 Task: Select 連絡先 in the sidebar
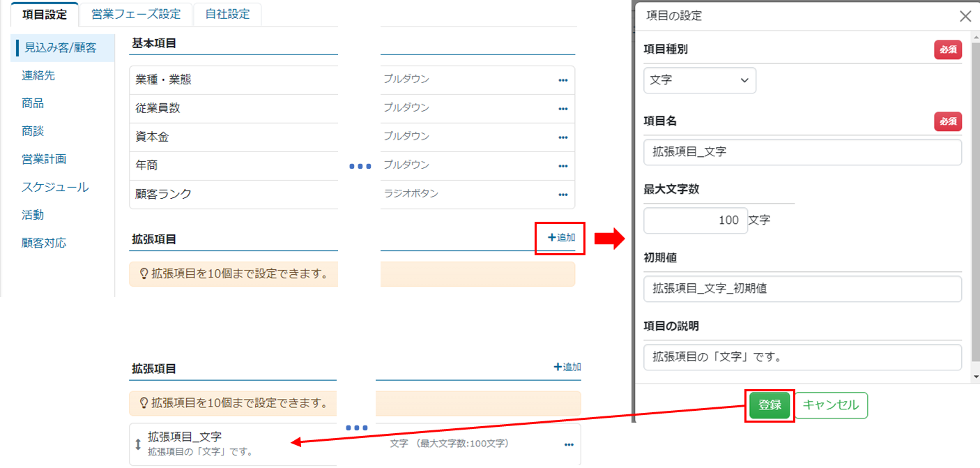(x=38, y=75)
